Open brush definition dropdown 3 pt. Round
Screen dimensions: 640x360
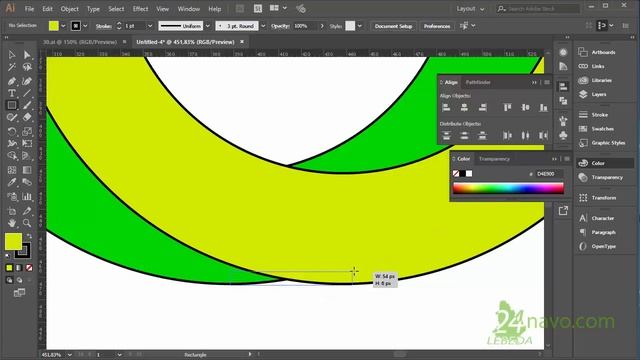click(263, 26)
